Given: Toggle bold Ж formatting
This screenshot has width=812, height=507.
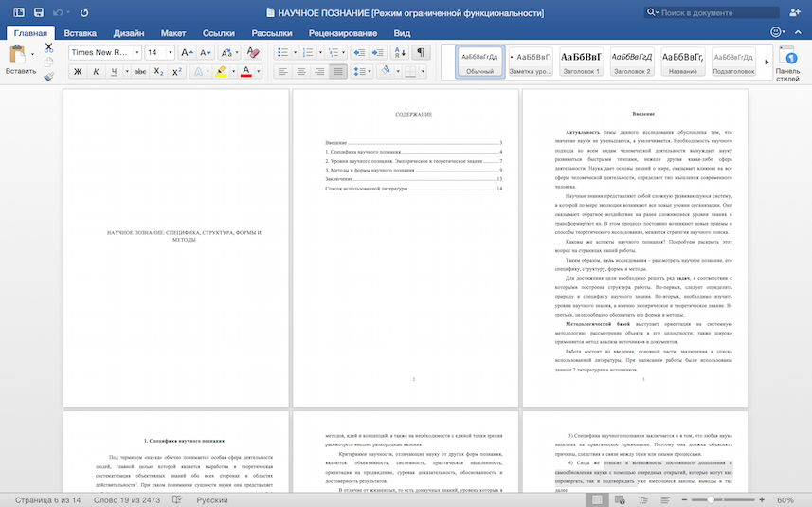Looking at the screenshot, I should click(78, 71).
